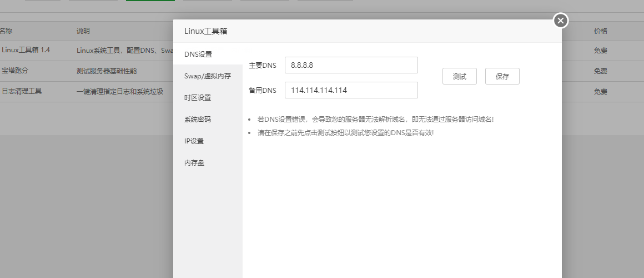
Task: Close the Linux工具箱 dialog
Action: [561, 21]
